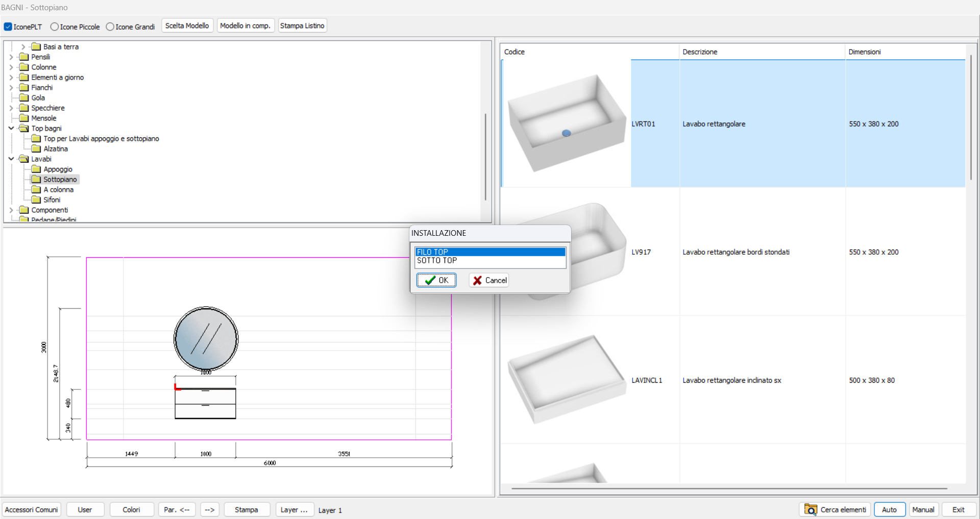Click the open Top bagni folder icon
The image size is (980, 519).
click(24, 128)
